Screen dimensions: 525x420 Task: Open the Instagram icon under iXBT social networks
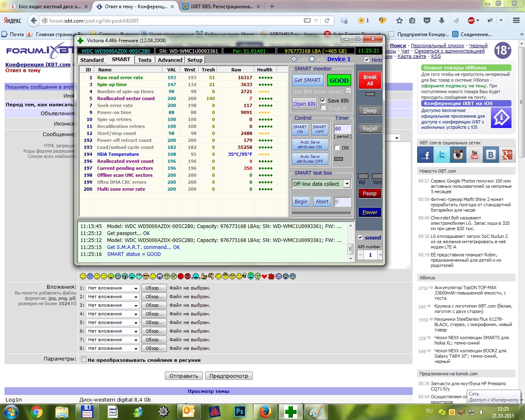(x=458, y=155)
